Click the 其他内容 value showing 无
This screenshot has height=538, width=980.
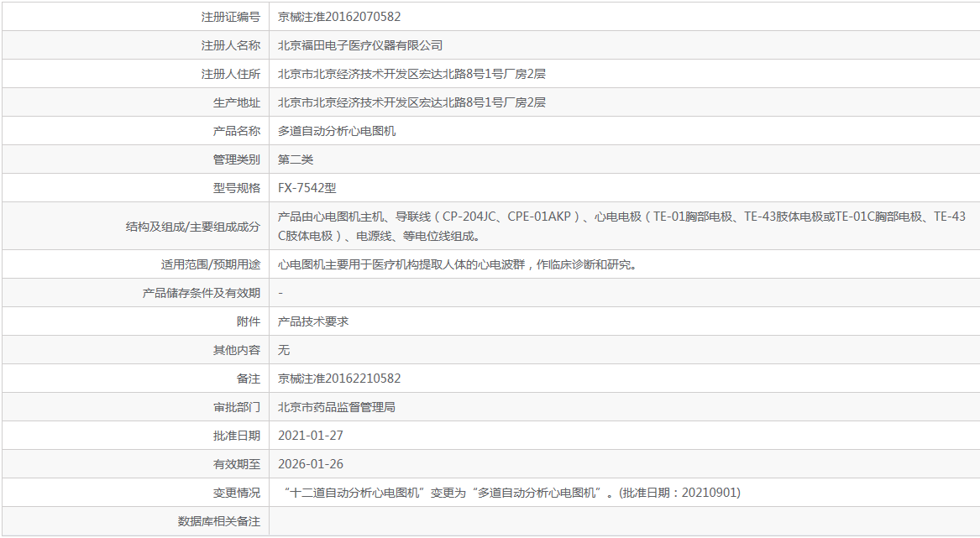coord(282,349)
